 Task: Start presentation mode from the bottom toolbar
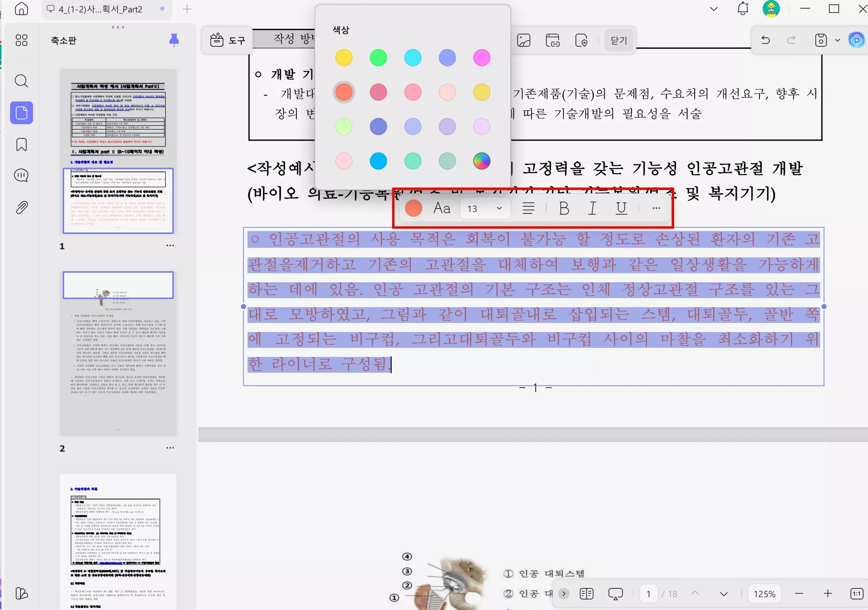click(x=615, y=593)
